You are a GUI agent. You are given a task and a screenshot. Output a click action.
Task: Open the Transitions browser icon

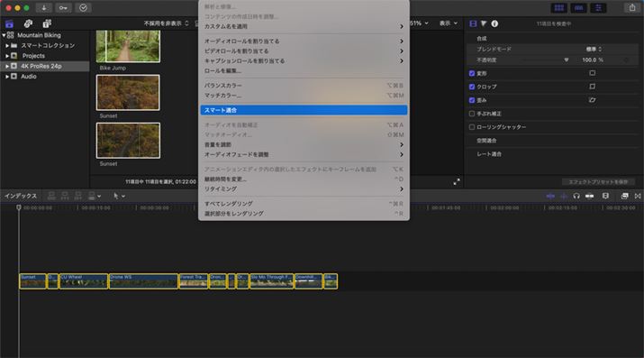(x=638, y=196)
